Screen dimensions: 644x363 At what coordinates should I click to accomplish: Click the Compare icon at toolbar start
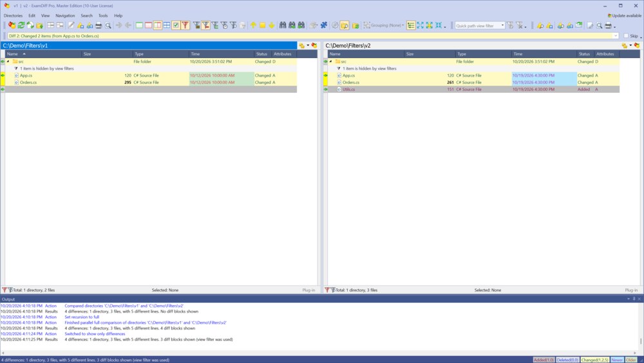[x=12, y=26]
